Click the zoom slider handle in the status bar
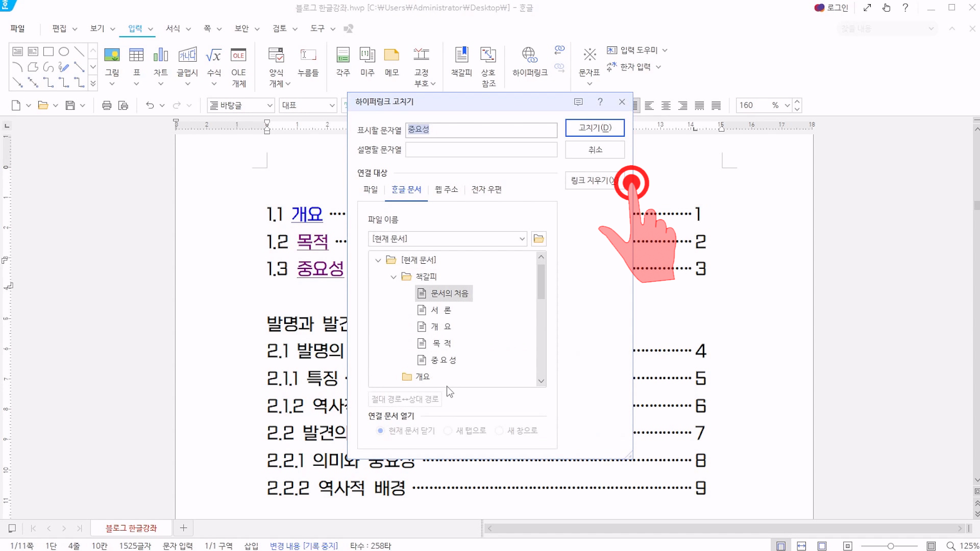 pyautogui.click(x=890, y=546)
